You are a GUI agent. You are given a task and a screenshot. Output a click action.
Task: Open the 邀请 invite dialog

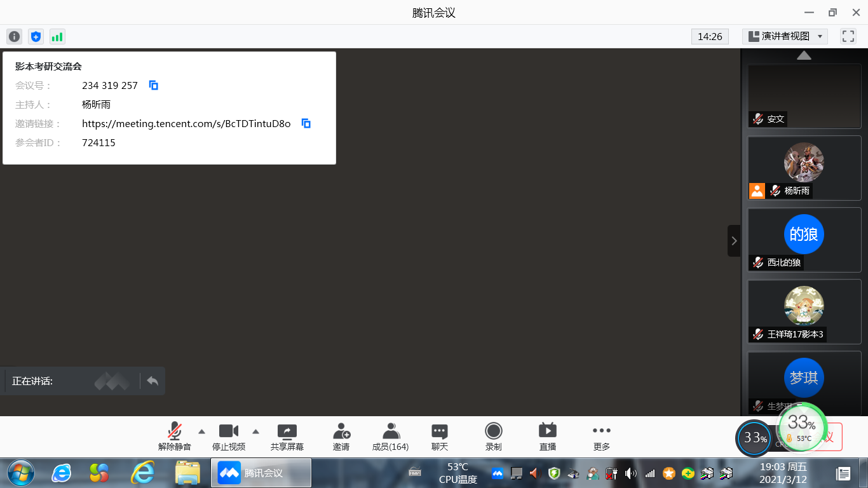341,437
